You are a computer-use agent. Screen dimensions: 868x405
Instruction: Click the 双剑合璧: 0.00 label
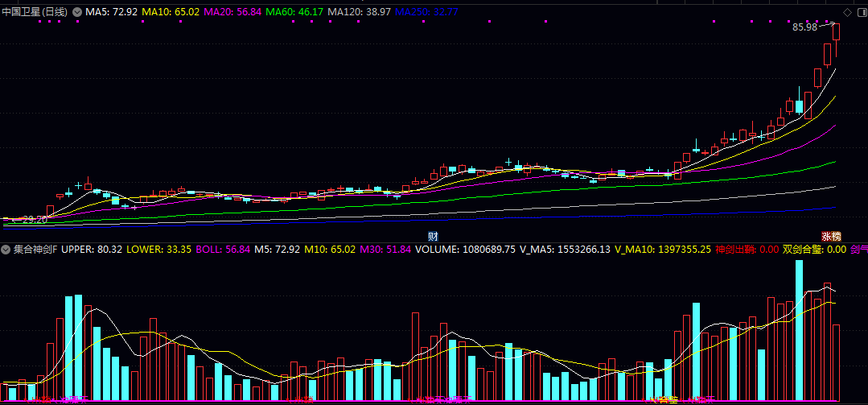815,250
